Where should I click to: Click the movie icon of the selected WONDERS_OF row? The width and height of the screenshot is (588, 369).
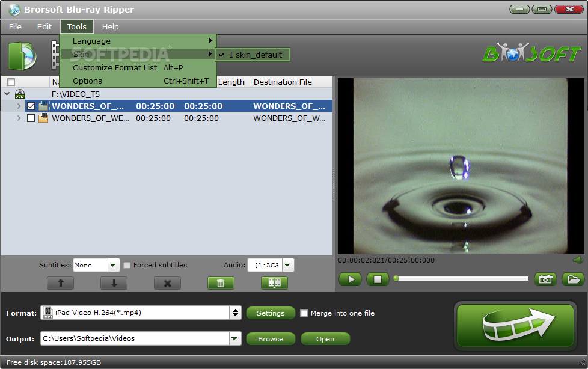pos(43,106)
